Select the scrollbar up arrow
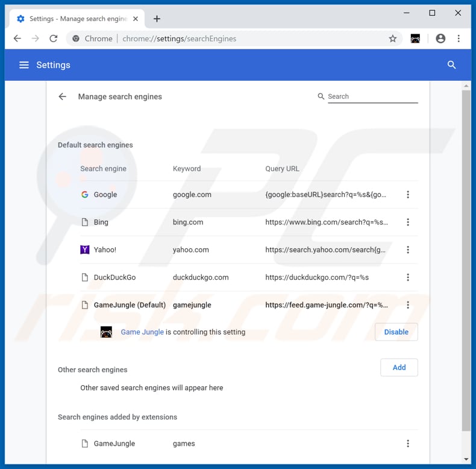This screenshot has width=476, height=469. point(466,86)
